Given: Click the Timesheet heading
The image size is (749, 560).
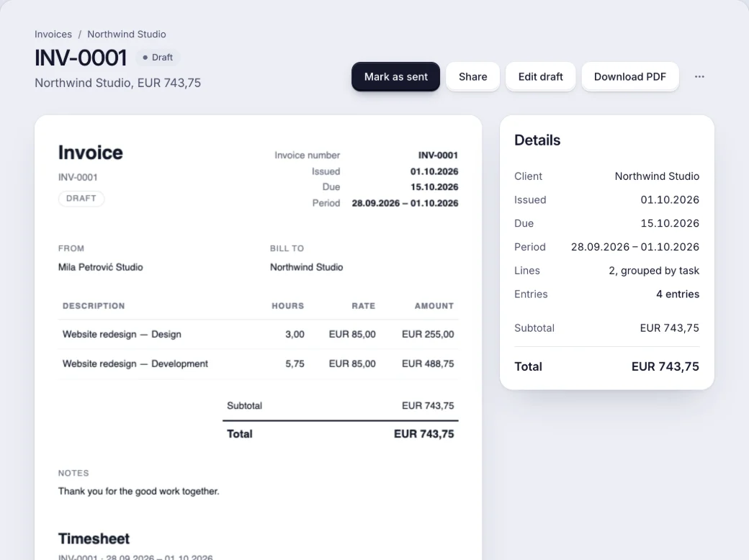Looking at the screenshot, I should click(94, 538).
